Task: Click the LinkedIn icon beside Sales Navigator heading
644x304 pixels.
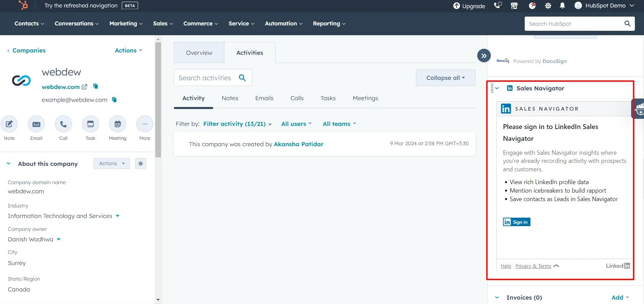Action: 509,88
